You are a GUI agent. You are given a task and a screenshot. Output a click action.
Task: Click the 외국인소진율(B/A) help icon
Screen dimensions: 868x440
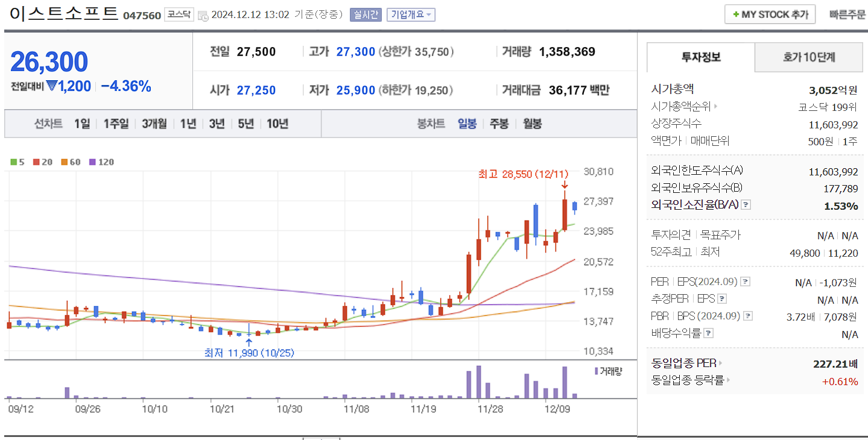(746, 204)
